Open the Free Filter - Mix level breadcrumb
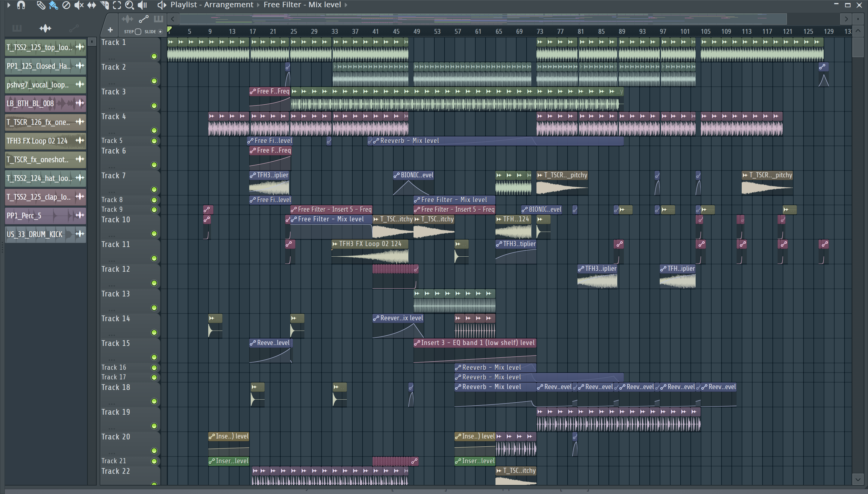Image resolution: width=868 pixels, height=494 pixels. point(302,5)
